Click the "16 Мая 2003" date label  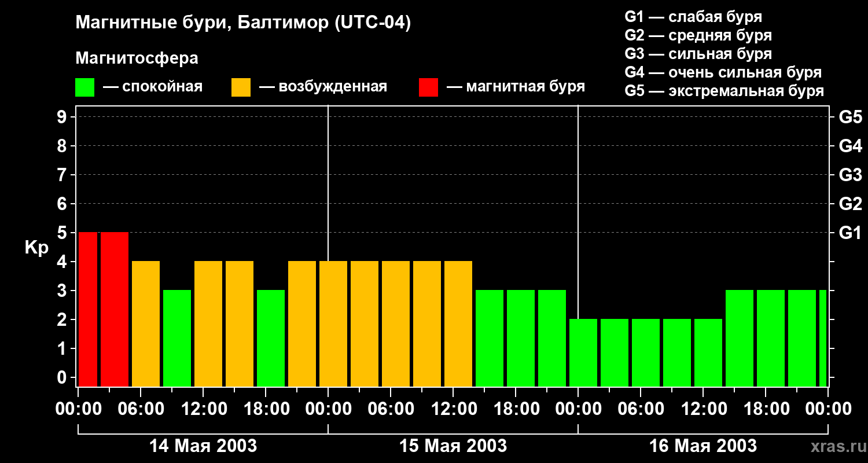pos(703,446)
